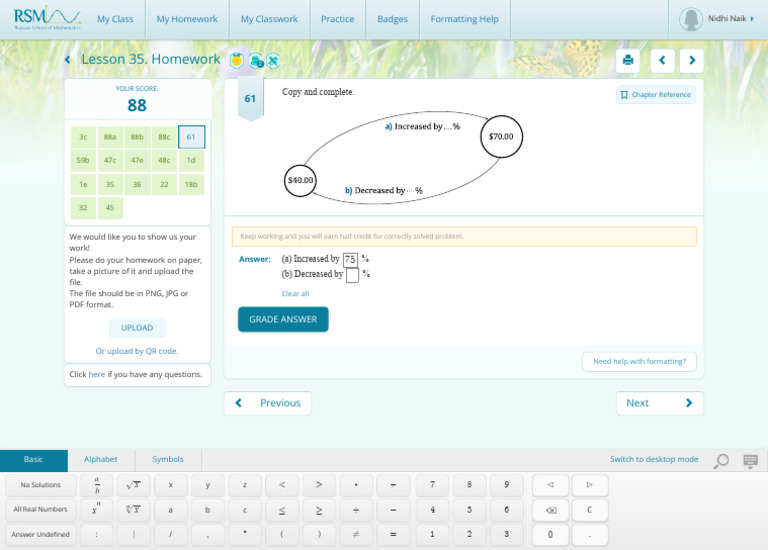Switch to Symbols keyboard tab
Image resolution: width=768 pixels, height=550 pixels.
pyautogui.click(x=168, y=459)
